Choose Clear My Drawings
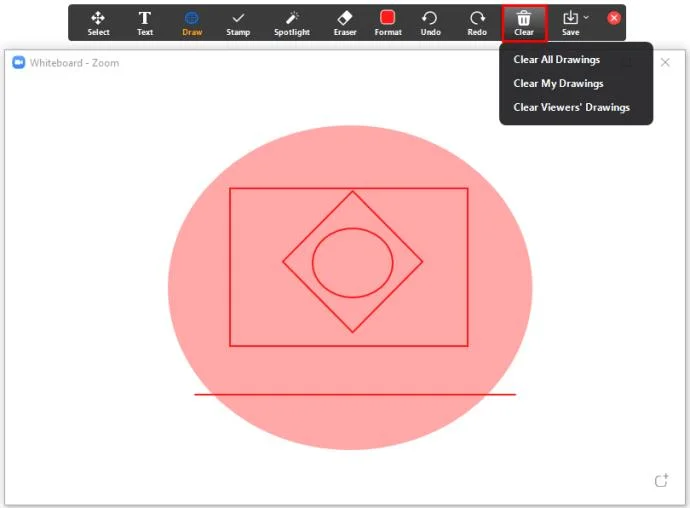This screenshot has height=508, width=690. (x=558, y=84)
